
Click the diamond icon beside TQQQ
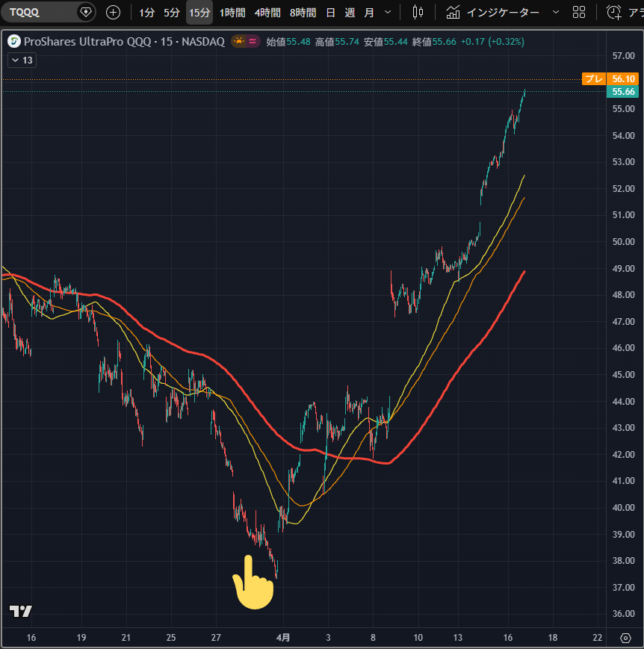pyautogui.click(x=86, y=13)
